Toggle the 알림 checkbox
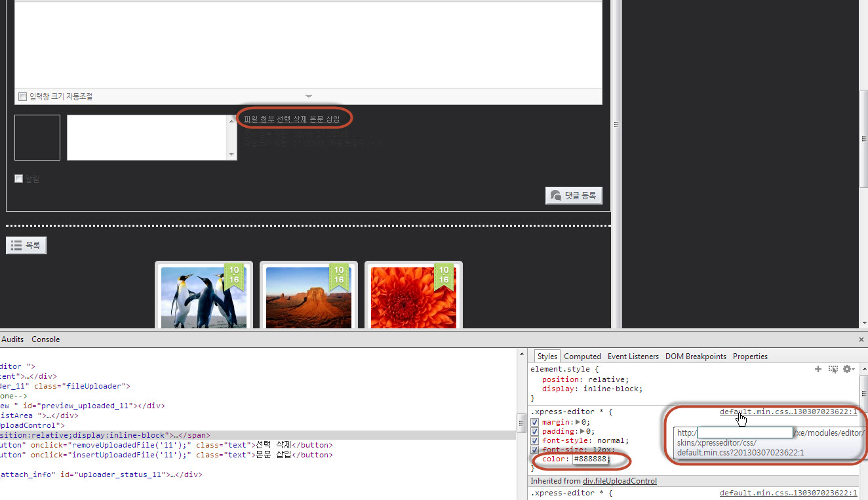The image size is (868, 500). click(x=19, y=178)
